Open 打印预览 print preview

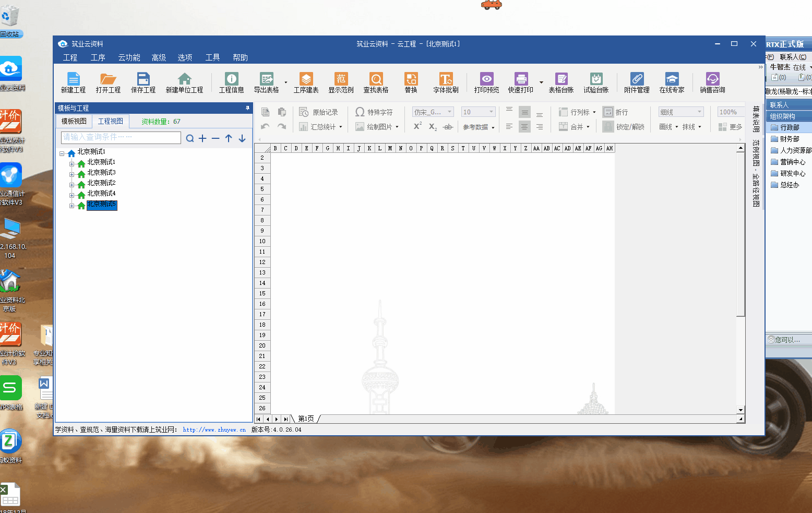pos(486,82)
